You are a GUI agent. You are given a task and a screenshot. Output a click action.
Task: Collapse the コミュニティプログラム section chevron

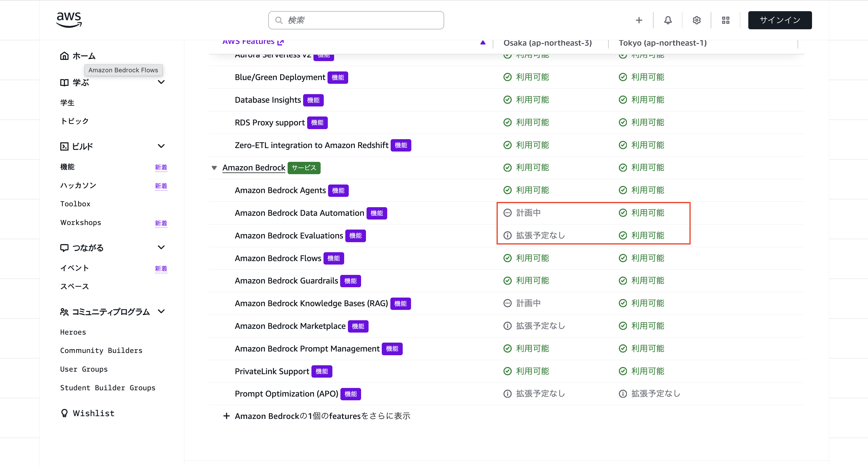(x=161, y=311)
